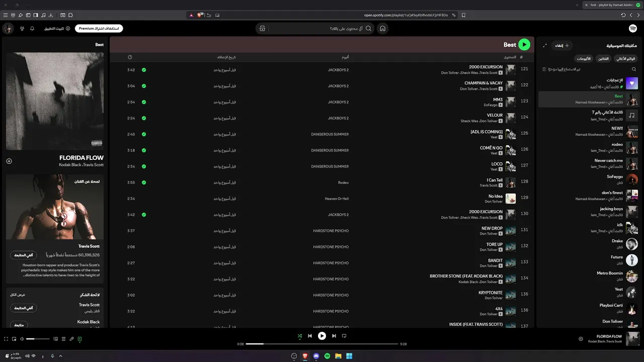Adjust the volume slider
The width and height of the screenshot is (644, 362).
pyautogui.click(x=38, y=339)
